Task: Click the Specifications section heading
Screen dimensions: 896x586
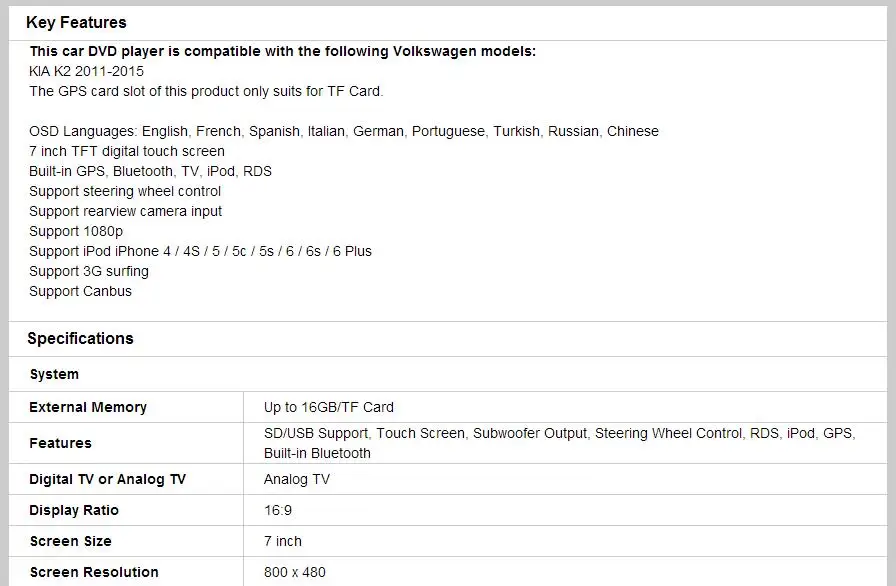Action: [80, 339]
